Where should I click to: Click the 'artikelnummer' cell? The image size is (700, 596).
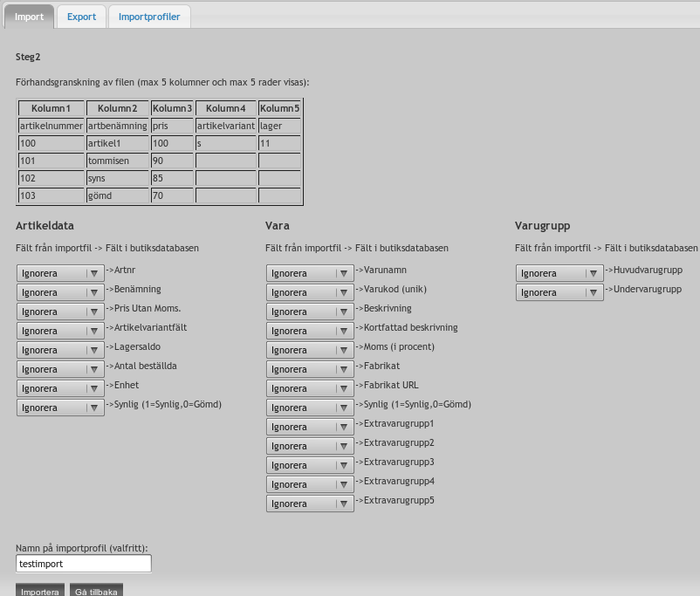pos(51,126)
